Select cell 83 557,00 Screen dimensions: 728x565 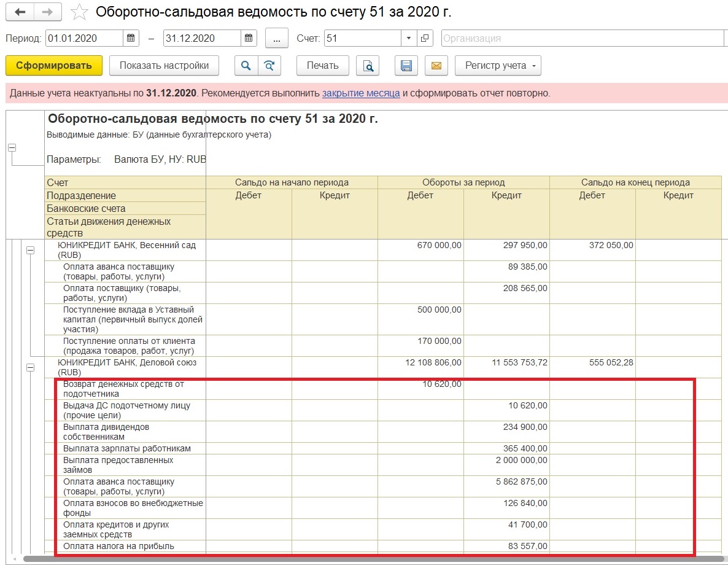pos(506,546)
